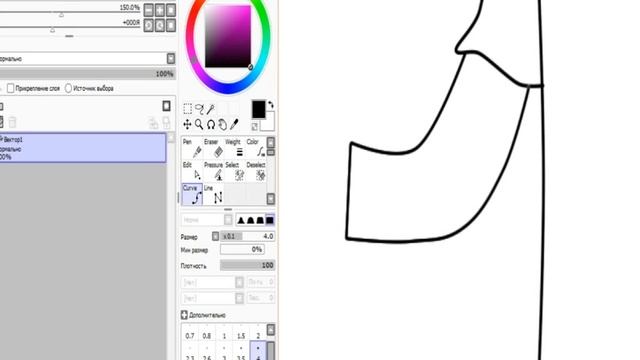Pick the black foreground color swatch

tap(258, 109)
